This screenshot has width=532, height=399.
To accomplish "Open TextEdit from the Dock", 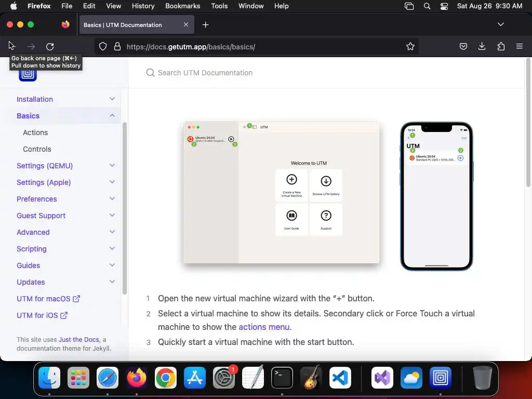I will (x=253, y=378).
